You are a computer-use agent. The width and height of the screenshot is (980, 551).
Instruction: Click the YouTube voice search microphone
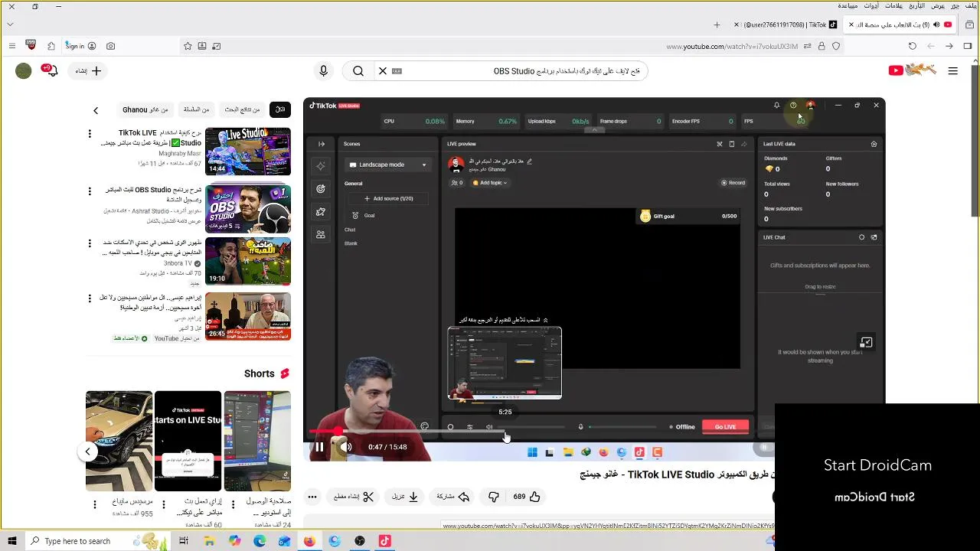[x=323, y=71]
